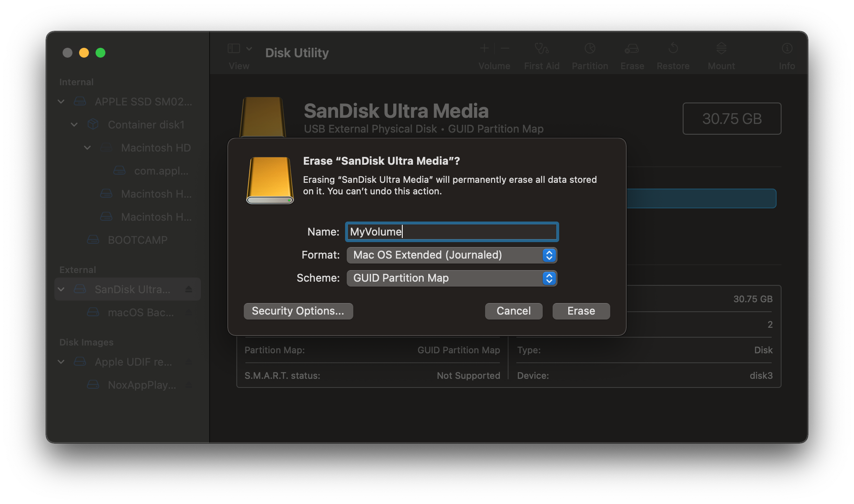Viewport: 854px width, 504px height.
Task: Zoom the Disk Utility window with green button
Action: click(100, 53)
